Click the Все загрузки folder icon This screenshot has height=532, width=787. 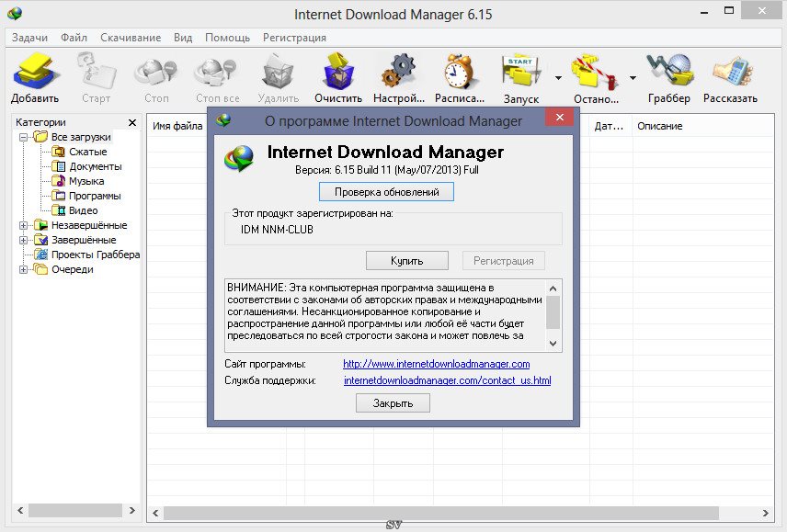coord(40,137)
